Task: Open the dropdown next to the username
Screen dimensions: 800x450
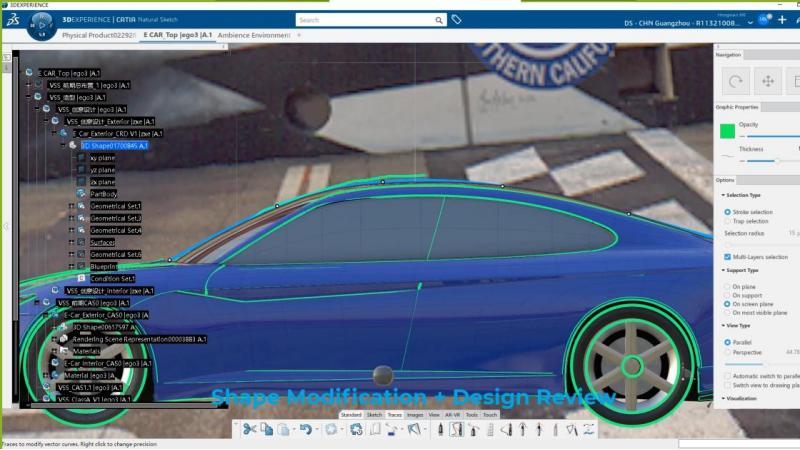Action: pyautogui.click(x=750, y=23)
